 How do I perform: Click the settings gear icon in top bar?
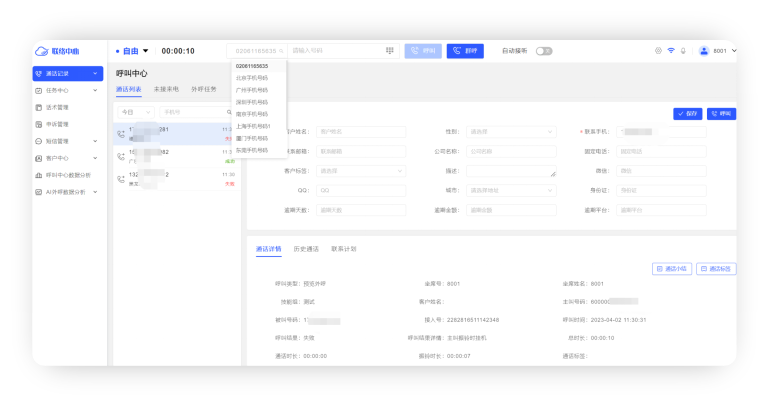point(657,51)
